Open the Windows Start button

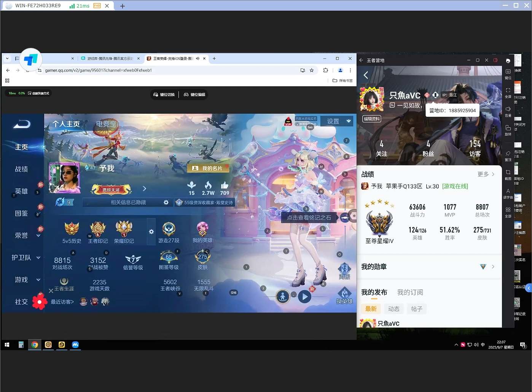click(7, 345)
